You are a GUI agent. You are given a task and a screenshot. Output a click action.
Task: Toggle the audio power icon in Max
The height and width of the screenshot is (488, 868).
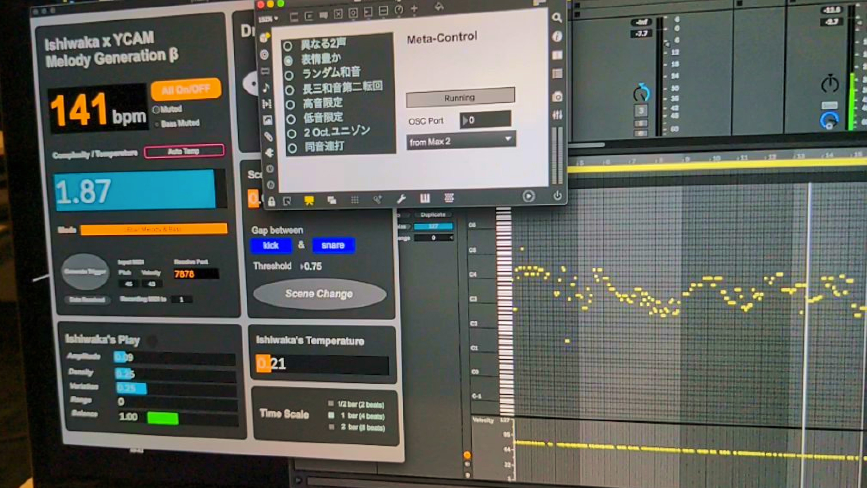pyautogui.click(x=557, y=195)
